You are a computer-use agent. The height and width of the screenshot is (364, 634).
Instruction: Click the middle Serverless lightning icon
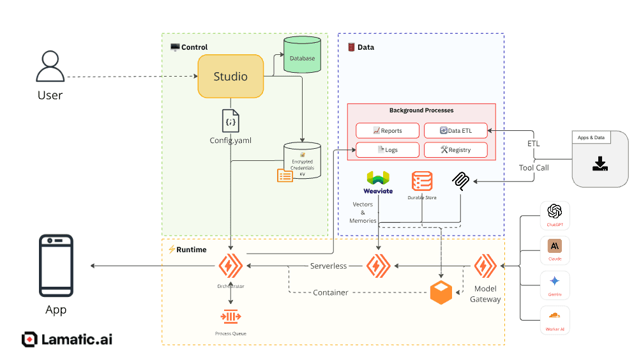tap(379, 266)
